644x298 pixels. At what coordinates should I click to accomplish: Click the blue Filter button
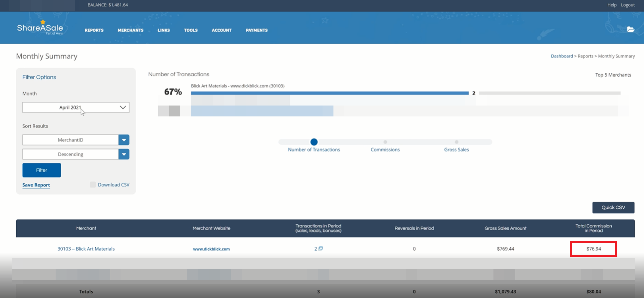[x=41, y=170]
